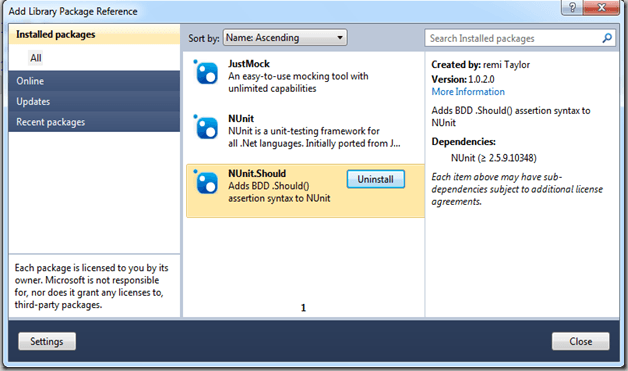
Task: Uninstall the NUnit.Should package
Action: pos(375,179)
